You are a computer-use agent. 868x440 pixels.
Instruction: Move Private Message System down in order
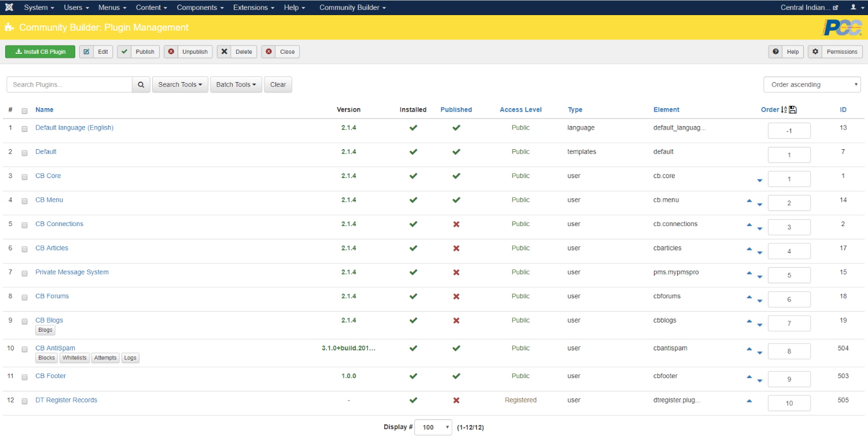click(x=760, y=277)
